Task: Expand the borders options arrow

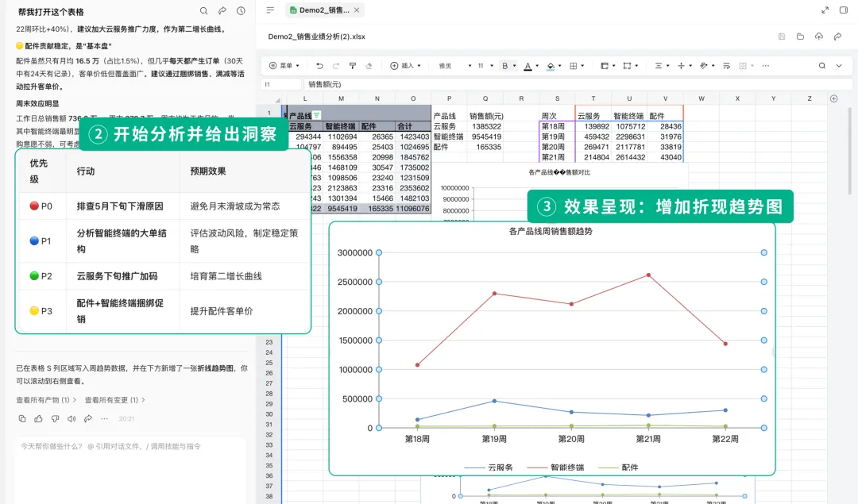Action: [582, 66]
